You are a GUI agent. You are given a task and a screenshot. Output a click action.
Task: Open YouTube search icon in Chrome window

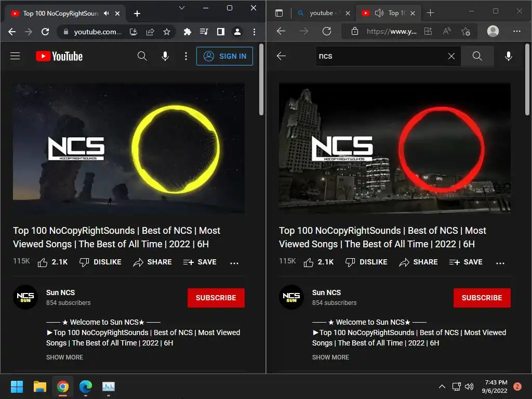pos(142,56)
